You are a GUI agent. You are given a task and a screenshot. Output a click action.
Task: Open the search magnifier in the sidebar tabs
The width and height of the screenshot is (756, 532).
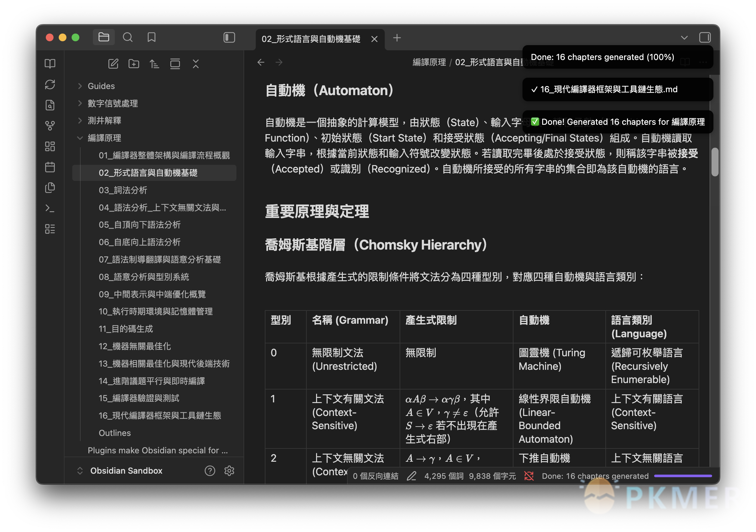(128, 37)
